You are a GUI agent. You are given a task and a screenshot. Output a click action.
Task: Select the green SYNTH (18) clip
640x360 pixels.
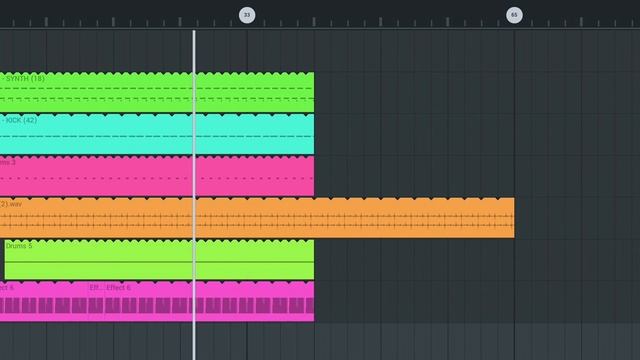point(157,92)
